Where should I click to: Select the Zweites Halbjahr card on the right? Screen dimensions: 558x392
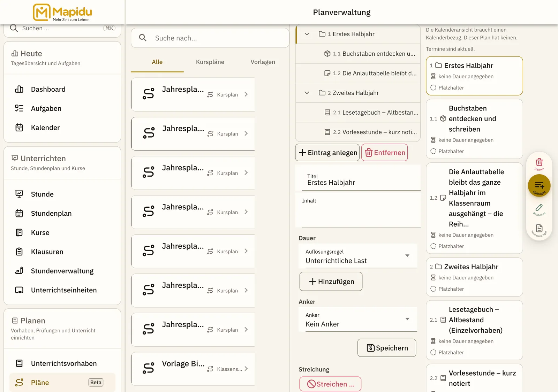coord(474,277)
